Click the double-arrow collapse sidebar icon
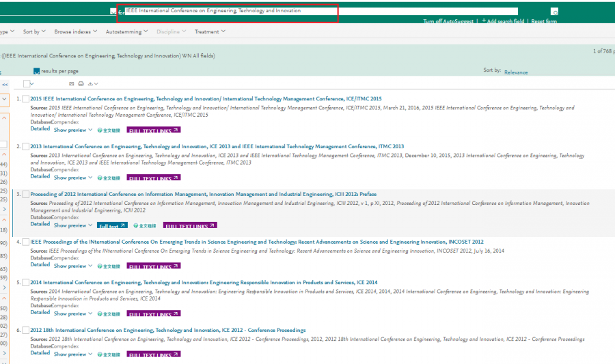 point(5,84)
